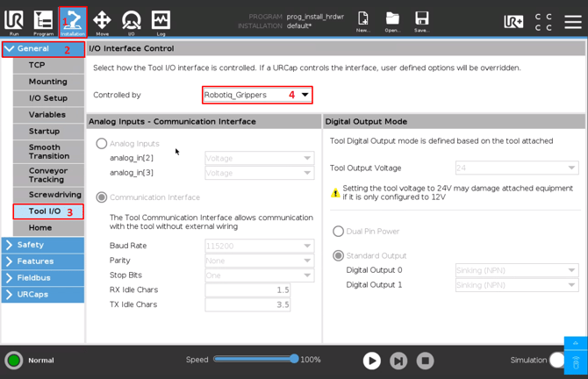Click the 100% speed value
Screen dimensions: 588x379
coord(311,360)
